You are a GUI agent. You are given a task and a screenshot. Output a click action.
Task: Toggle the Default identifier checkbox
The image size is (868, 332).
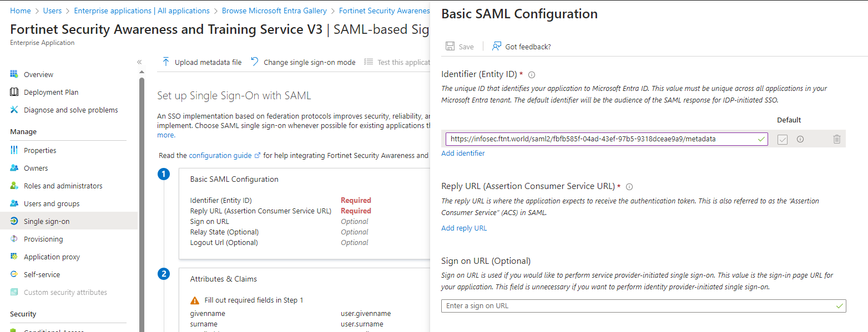(x=783, y=140)
